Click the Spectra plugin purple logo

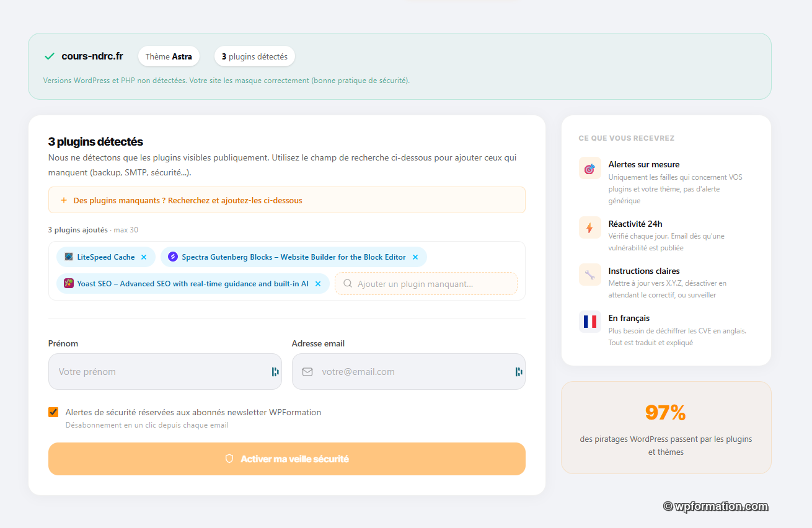click(173, 257)
